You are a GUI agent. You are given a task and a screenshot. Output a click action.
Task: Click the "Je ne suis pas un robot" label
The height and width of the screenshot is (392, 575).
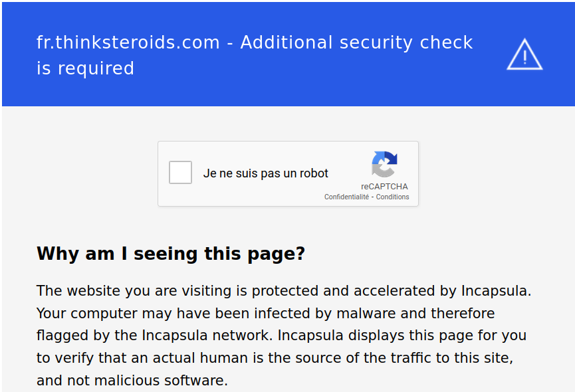tap(266, 173)
